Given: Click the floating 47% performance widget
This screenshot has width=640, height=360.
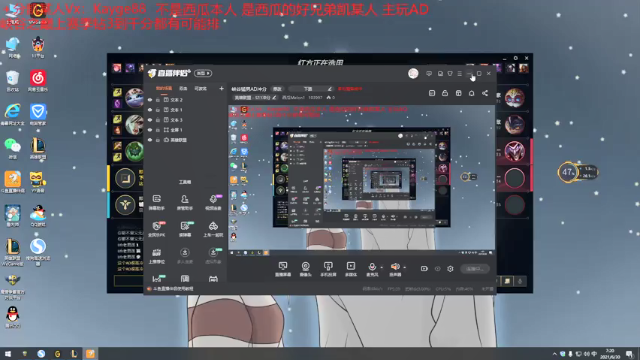Looking at the screenshot, I should coord(577,172).
